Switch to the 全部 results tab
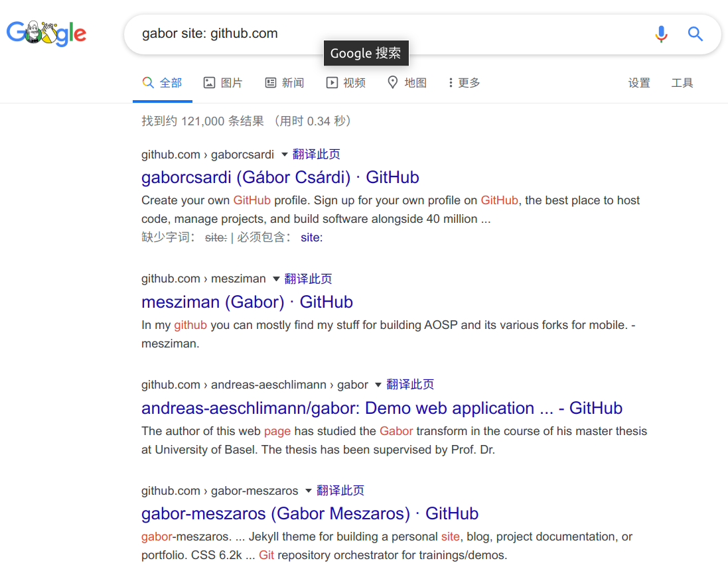The width and height of the screenshot is (728, 575). [163, 83]
